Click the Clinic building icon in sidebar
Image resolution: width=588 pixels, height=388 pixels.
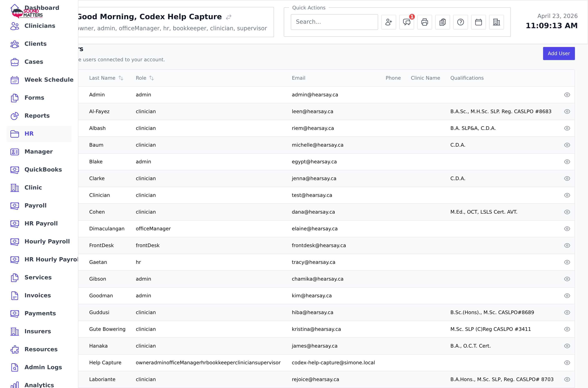click(x=14, y=188)
